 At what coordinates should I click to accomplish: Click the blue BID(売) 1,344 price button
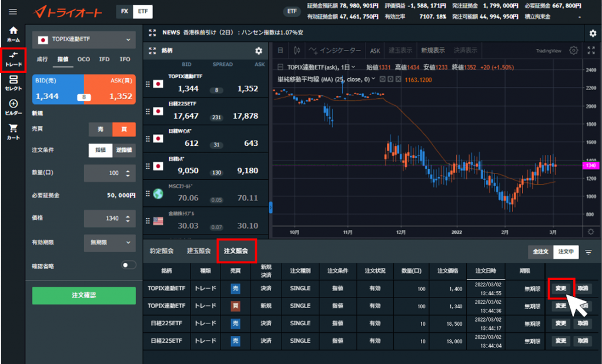tap(58, 89)
